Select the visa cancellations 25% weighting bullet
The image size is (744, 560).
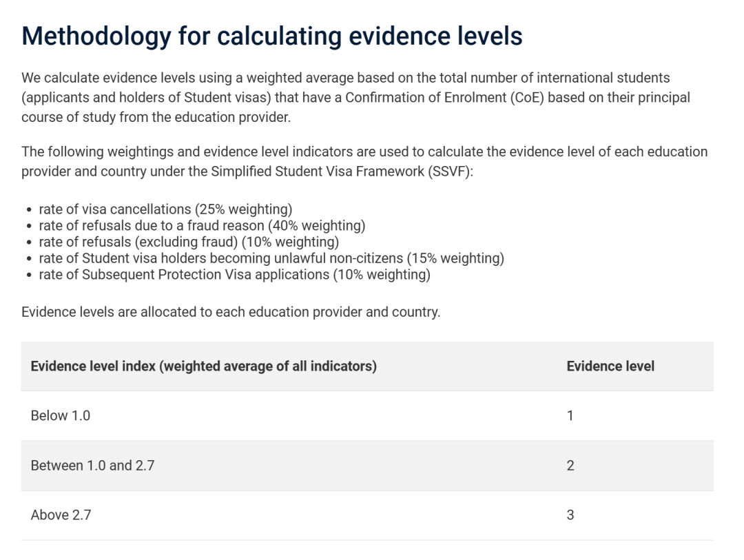tap(165, 209)
